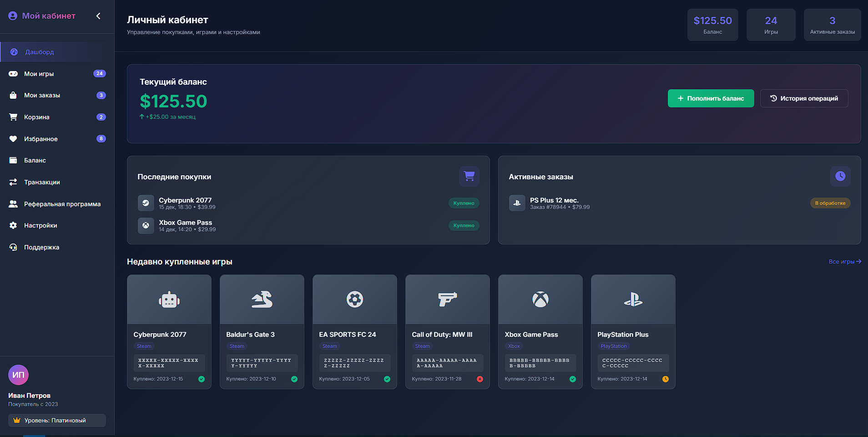
Task: Click the BBBBB key code on Xbox Game Pass card
Action: point(540,363)
